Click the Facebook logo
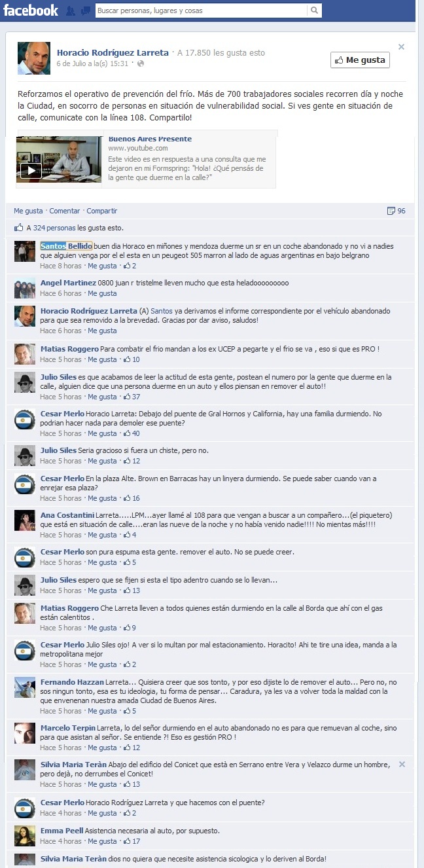The width and height of the screenshot is (424, 868). click(31, 10)
